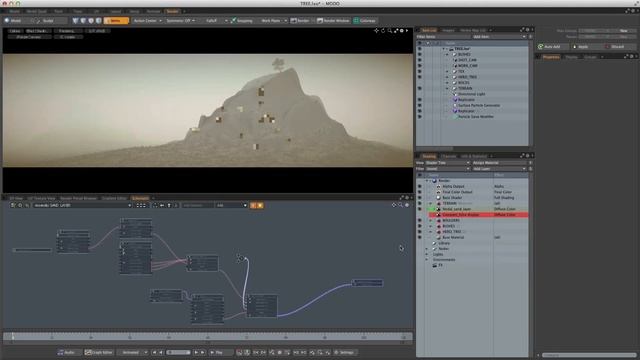Screen dimensions: 640x360
Task: Click the current frame input field
Action: [x=178, y=352]
